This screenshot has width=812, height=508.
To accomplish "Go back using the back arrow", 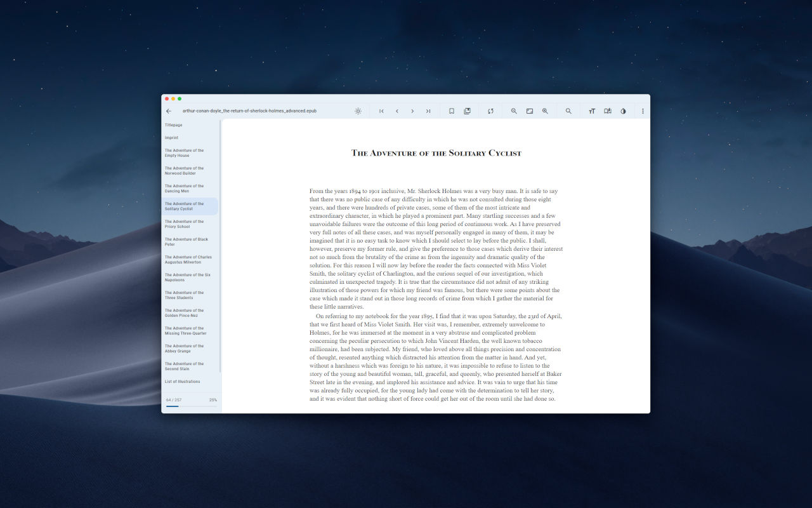I will pos(169,110).
